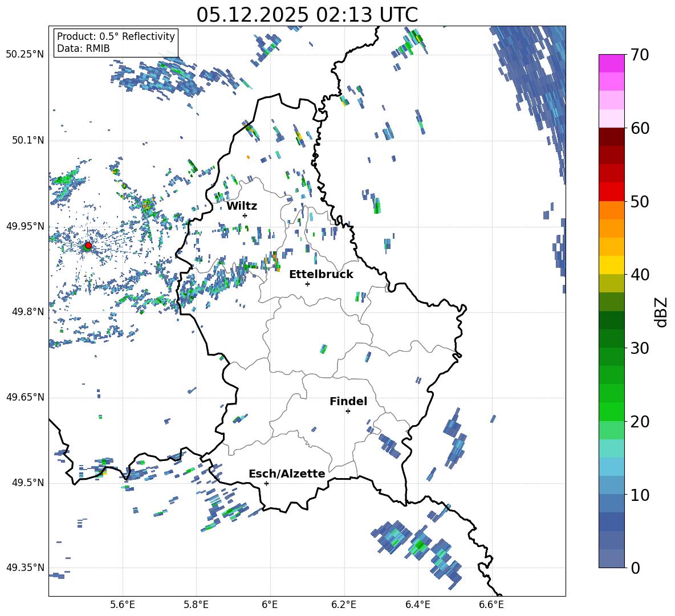675x616 pixels.
Task: Click the Wiltz location cross marker
Action: (x=245, y=215)
